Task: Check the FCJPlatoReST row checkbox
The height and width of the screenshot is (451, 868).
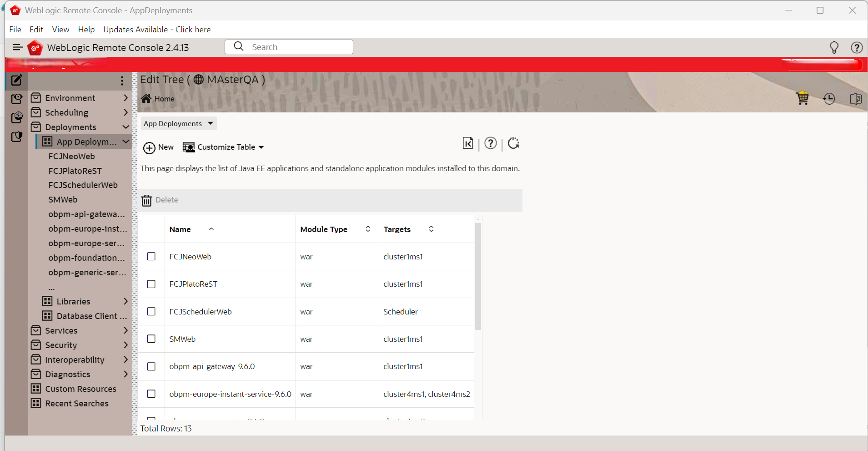Action: click(151, 284)
